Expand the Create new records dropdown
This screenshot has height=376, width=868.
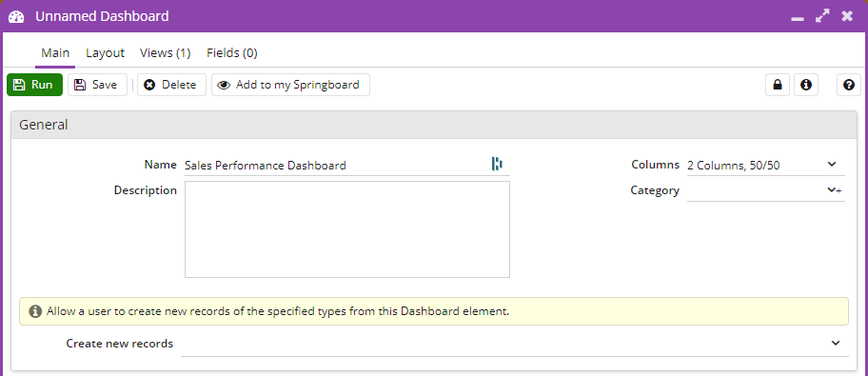click(836, 344)
